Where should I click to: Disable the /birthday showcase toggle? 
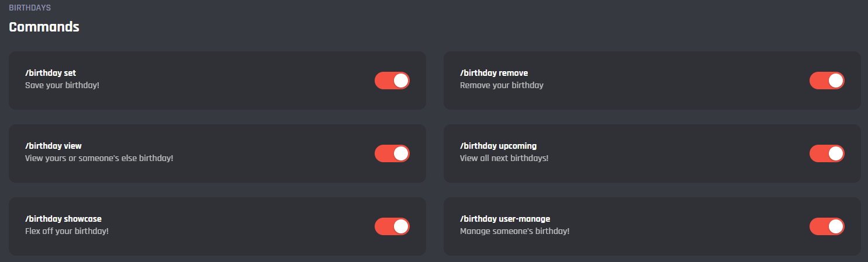click(x=392, y=226)
